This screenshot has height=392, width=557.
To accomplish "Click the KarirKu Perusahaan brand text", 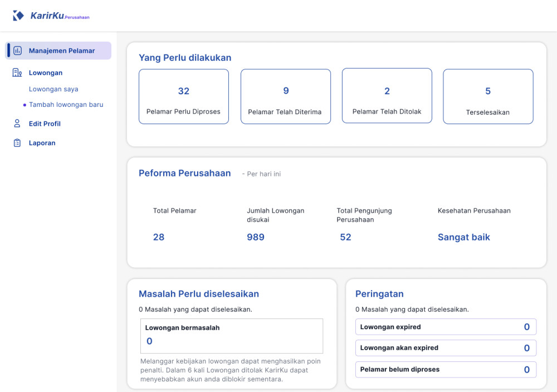I will pos(60,16).
